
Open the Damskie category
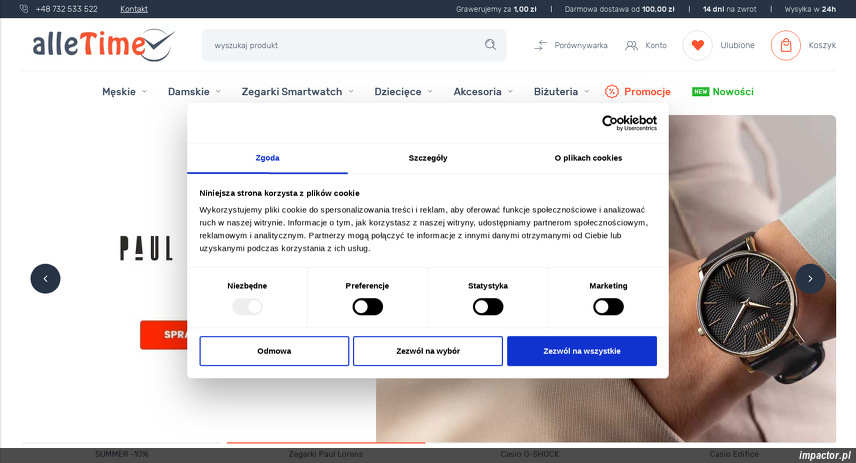pyautogui.click(x=188, y=92)
